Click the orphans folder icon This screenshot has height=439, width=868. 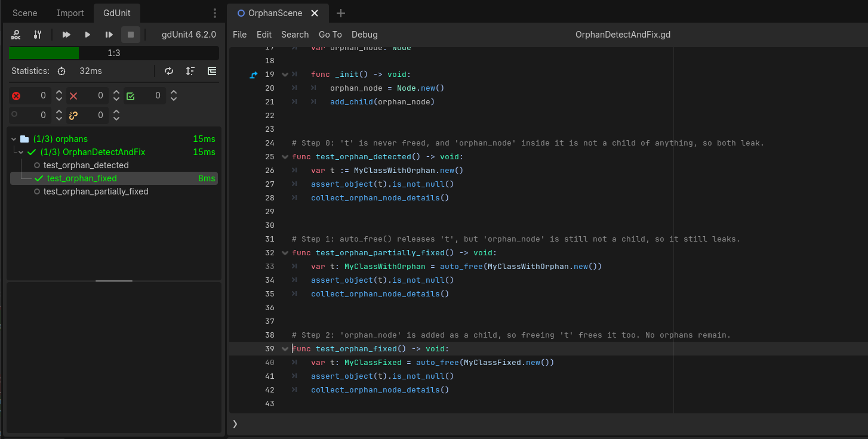24,139
